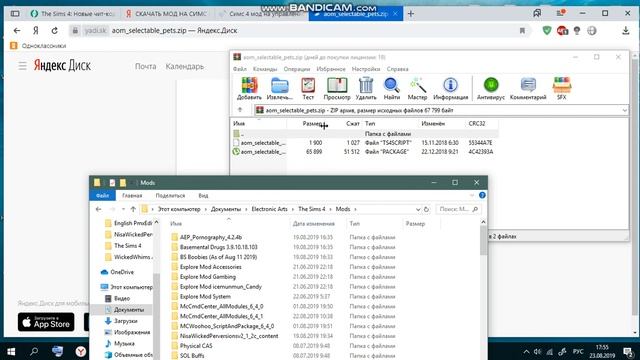Launch the Мастер (Wizard) wand icon

pos(417,85)
